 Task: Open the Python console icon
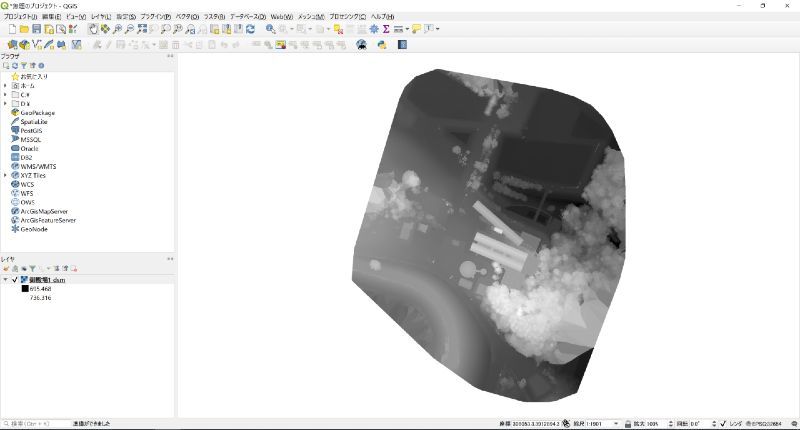pos(382,45)
